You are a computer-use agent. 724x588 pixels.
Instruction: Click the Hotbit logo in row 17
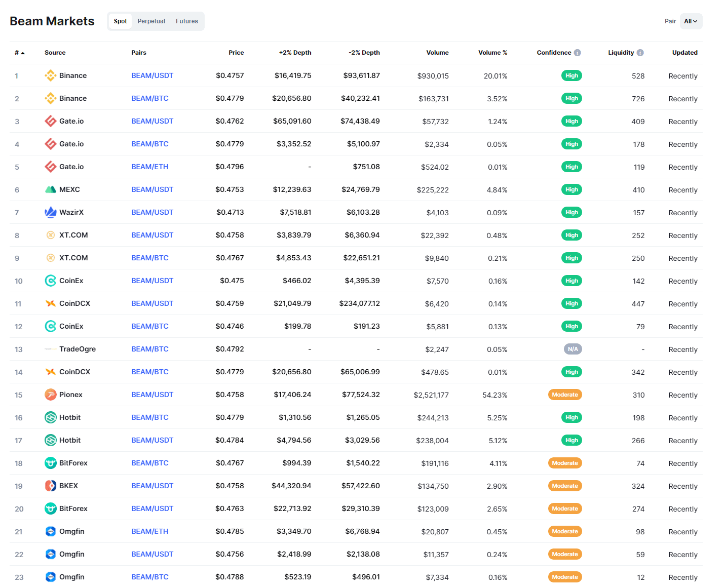(x=50, y=440)
